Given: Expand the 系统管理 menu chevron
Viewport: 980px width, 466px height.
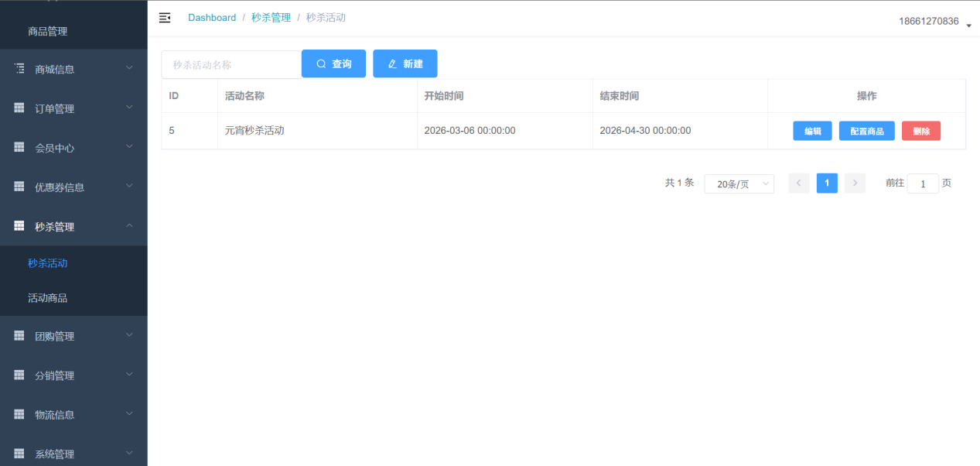Looking at the screenshot, I should click(x=129, y=453).
